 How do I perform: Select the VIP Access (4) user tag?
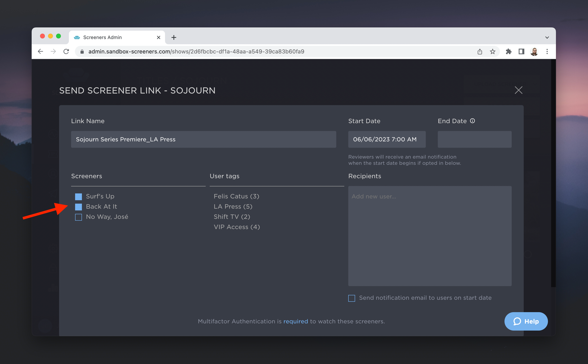[x=237, y=227]
